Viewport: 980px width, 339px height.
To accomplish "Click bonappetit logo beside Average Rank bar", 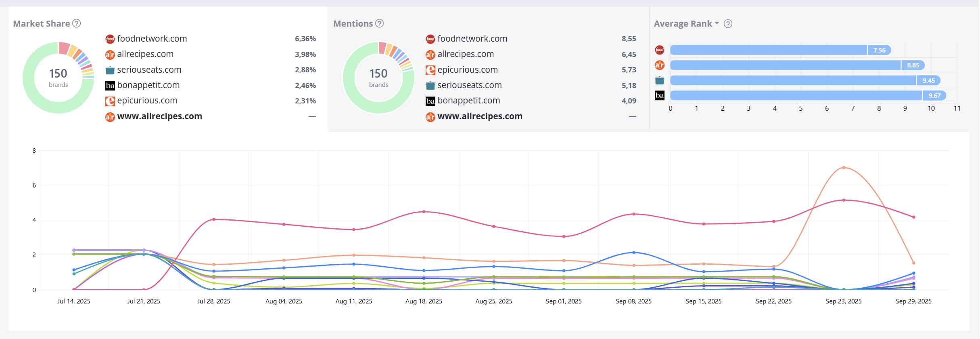I will click(x=659, y=95).
